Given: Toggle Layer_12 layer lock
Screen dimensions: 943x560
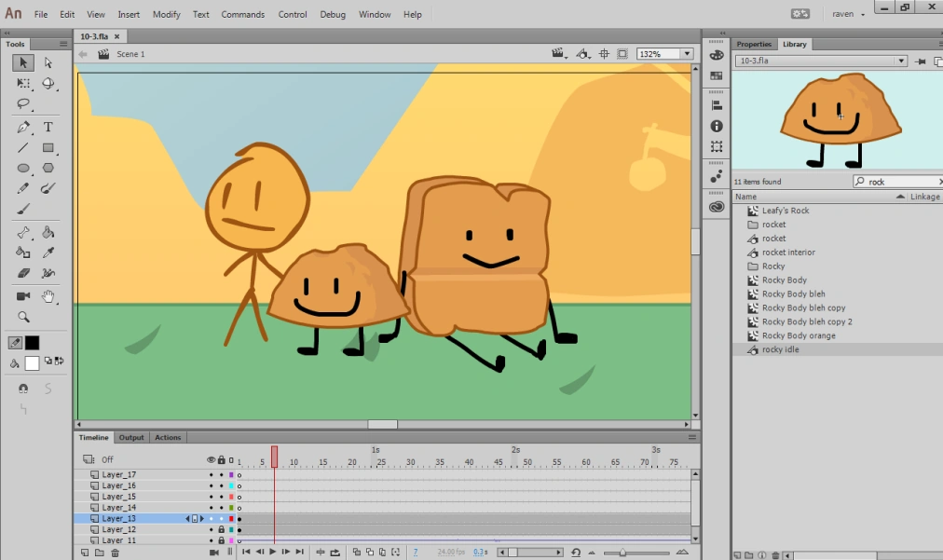Looking at the screenshot, I should [x=222, y=529].
